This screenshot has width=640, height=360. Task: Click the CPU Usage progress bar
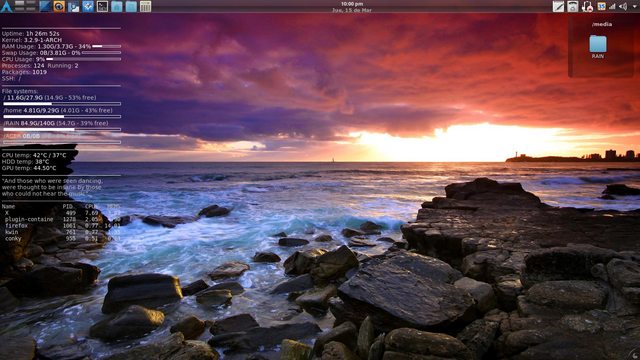click(84, 59)
